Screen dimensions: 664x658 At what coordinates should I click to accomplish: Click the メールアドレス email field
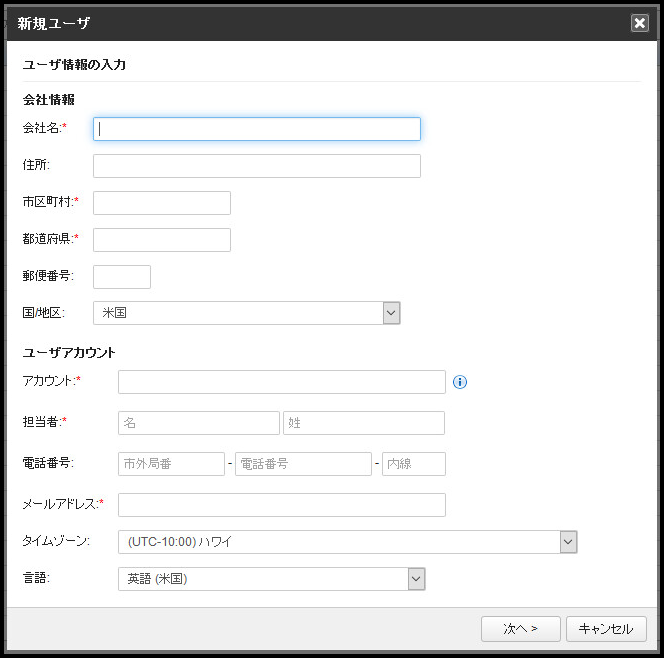click(x=281, y=505)
